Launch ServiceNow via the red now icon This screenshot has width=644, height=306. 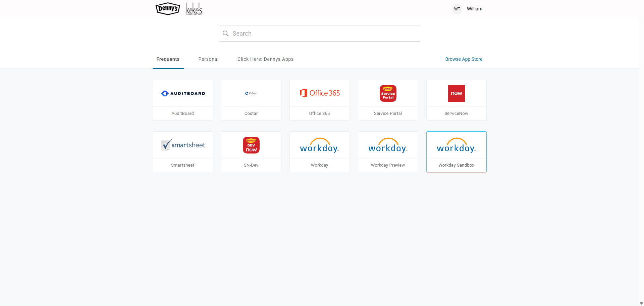click(456, 93)
